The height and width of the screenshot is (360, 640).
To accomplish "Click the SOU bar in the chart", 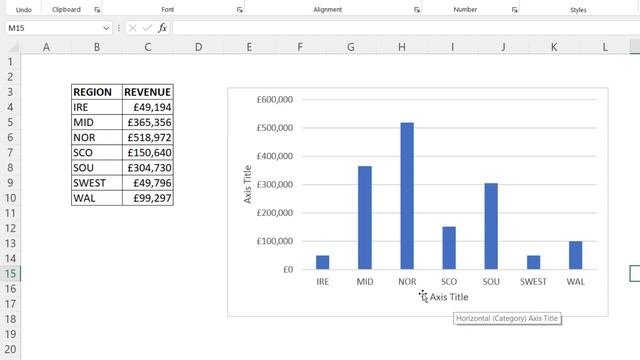I will (491, 226).
